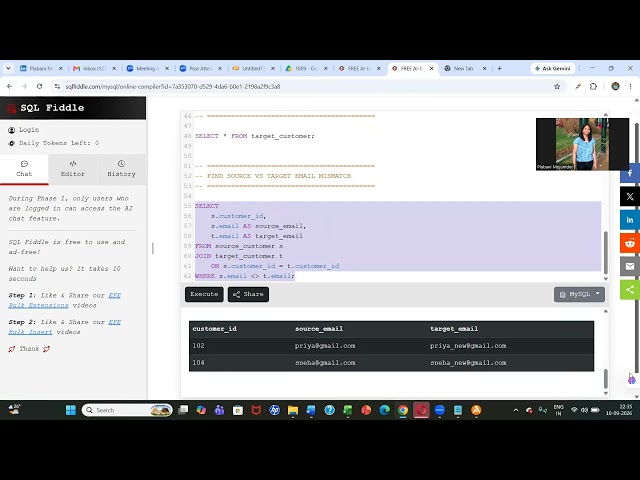Viewport: 640px width, 480px height.
Task: Close the Untitled browser tab
Action: (x=273, y=69)
